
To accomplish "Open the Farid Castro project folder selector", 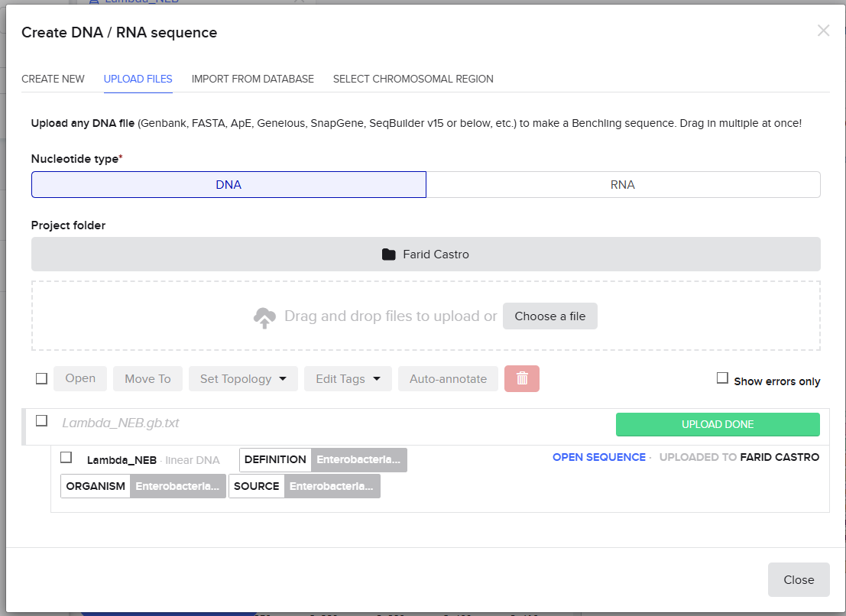I will [426, 254].
